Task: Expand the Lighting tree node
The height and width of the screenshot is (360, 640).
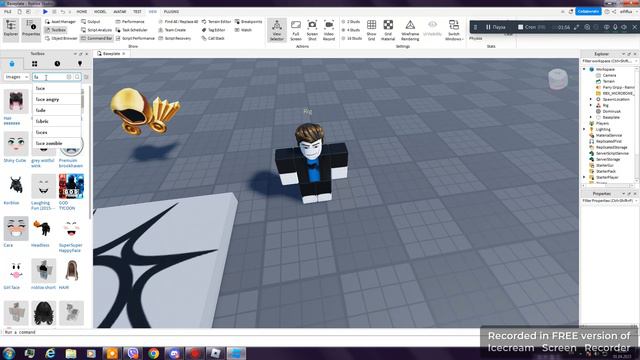Action: (x=584, y=129)
